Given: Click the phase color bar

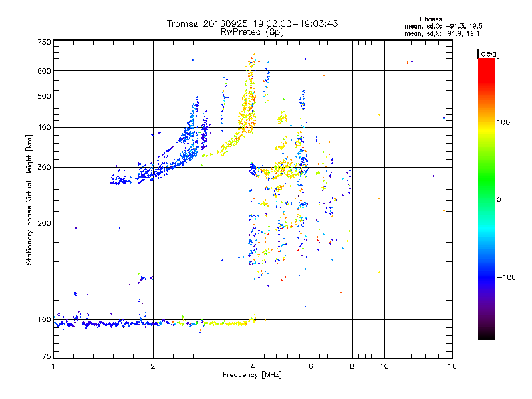Looking at the screenshot, I should tap(487, 198).
